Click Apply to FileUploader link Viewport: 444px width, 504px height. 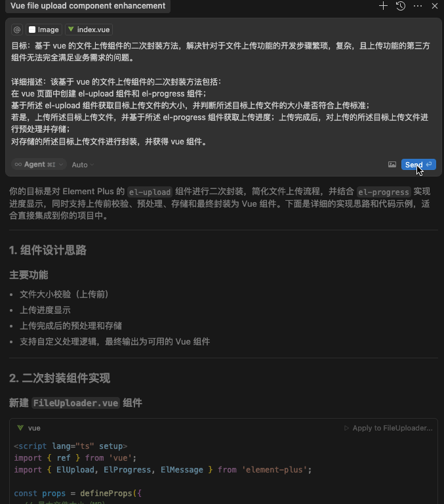(388, 428)
